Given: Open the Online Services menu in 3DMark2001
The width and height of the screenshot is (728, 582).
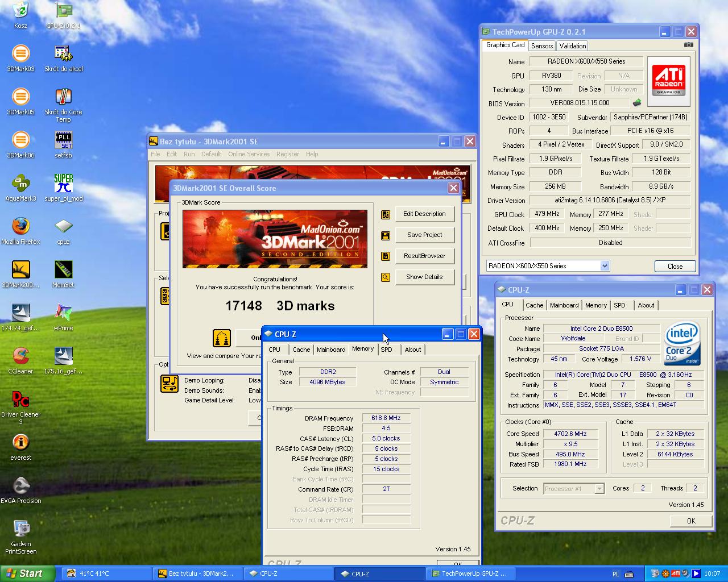Looking at the screenshot, I should pyautogui.click(x=249, y=154).
